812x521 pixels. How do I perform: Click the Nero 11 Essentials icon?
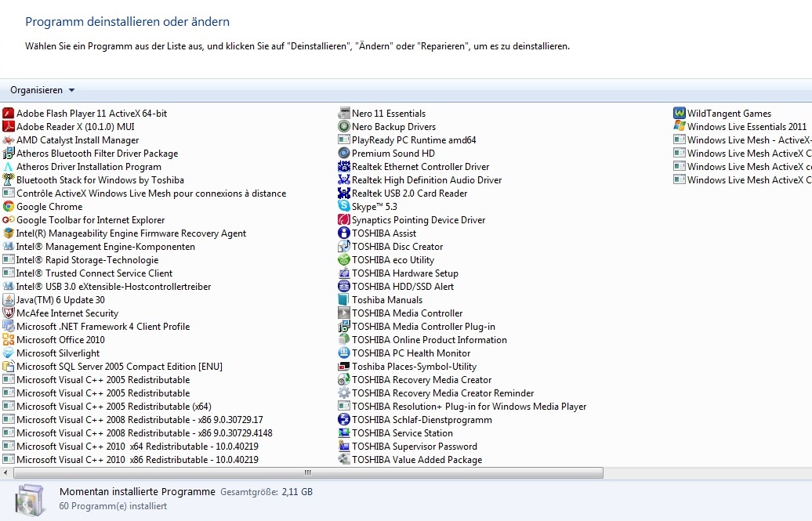344,113
